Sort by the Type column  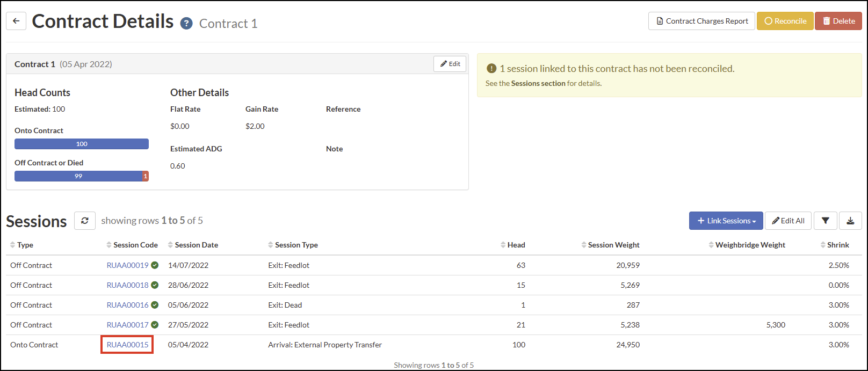click(21, 245)
